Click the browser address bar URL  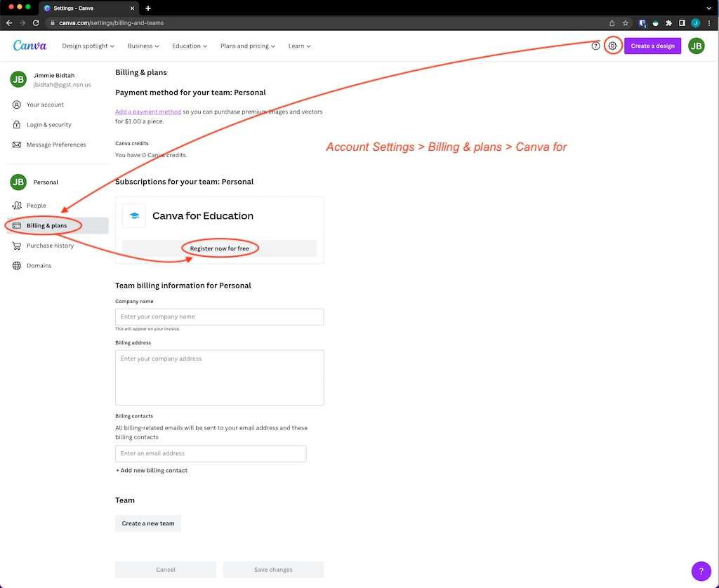point(112,23)
